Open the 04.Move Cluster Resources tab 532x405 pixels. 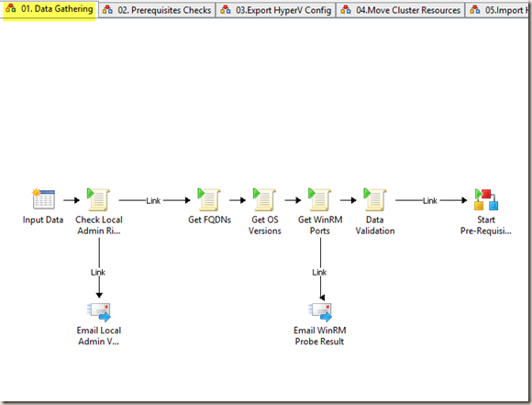point(401,10)
